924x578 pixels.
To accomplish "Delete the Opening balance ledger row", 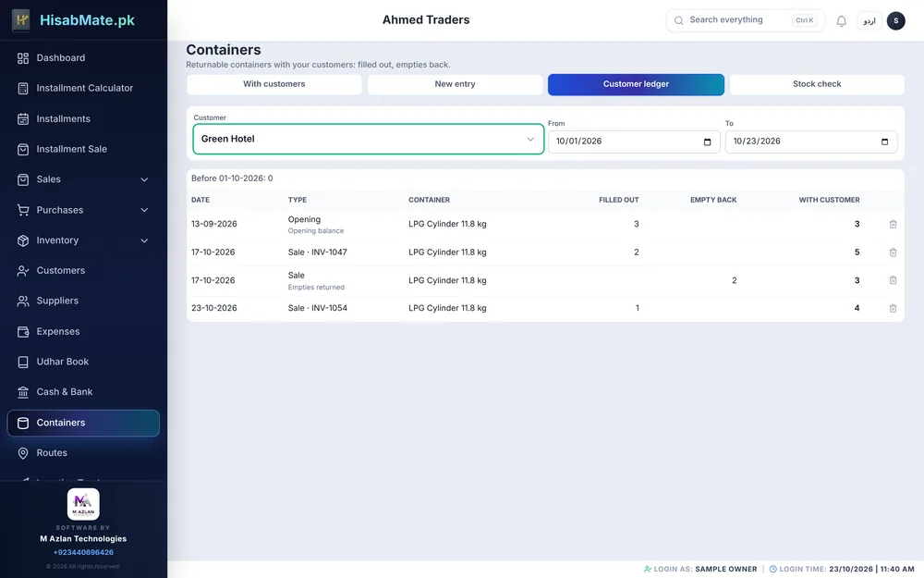I will (893, 224).
